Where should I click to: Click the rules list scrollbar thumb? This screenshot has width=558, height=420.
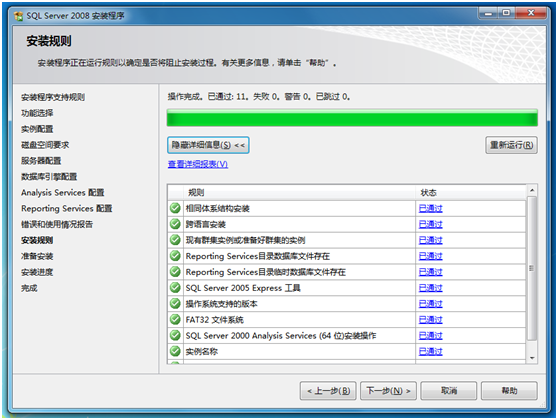pyautogui.click(x=532, y=268)
